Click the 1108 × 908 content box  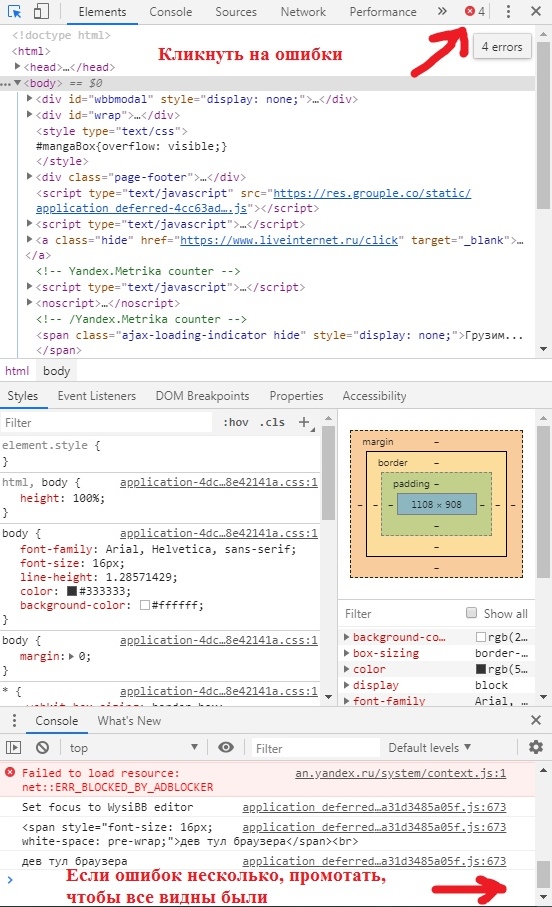[437, 504]
